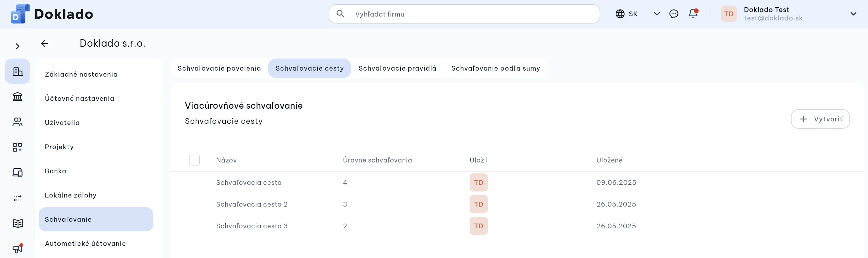This screenshot has width=868, height=258.
Task: Focus the Vyhľadať firmu search field
Action: (x=464, y=14)
